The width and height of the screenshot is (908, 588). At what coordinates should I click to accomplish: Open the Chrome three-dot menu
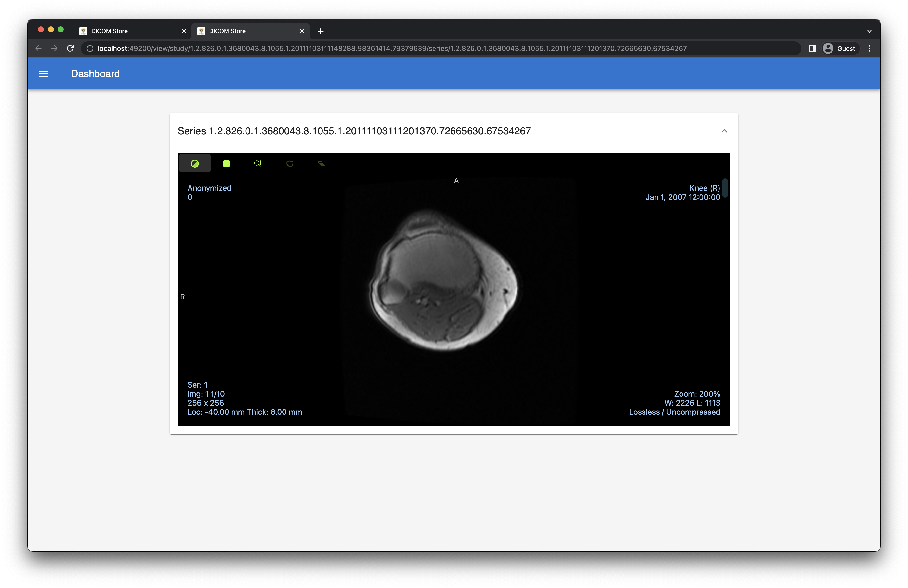pyautogui.click(x=870, y=48)
